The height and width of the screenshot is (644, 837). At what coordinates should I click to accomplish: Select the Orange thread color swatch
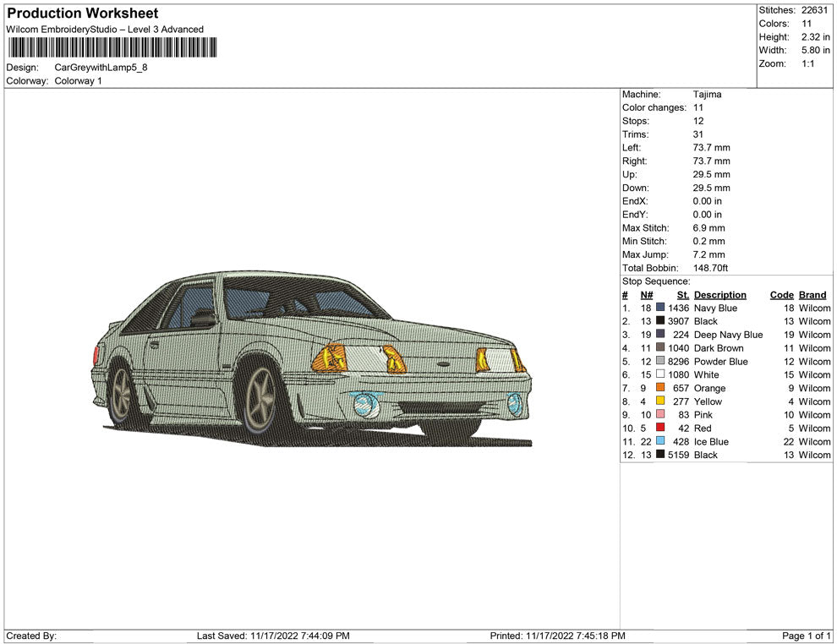coord(660,388)
